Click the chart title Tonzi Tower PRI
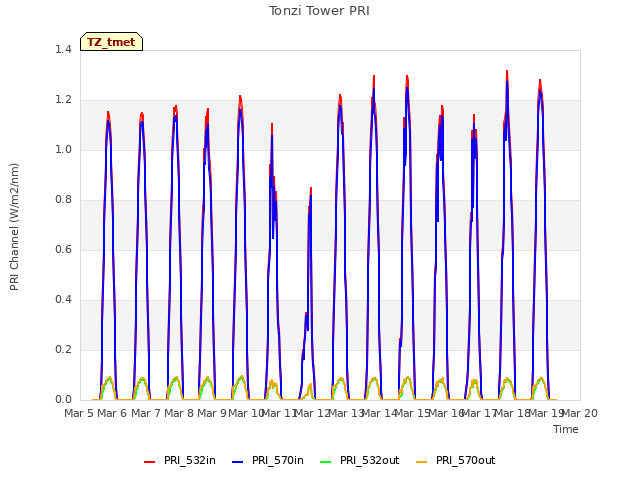Image resolution: width=640 pixels, height=480 pixels. (x=319, y=11)
